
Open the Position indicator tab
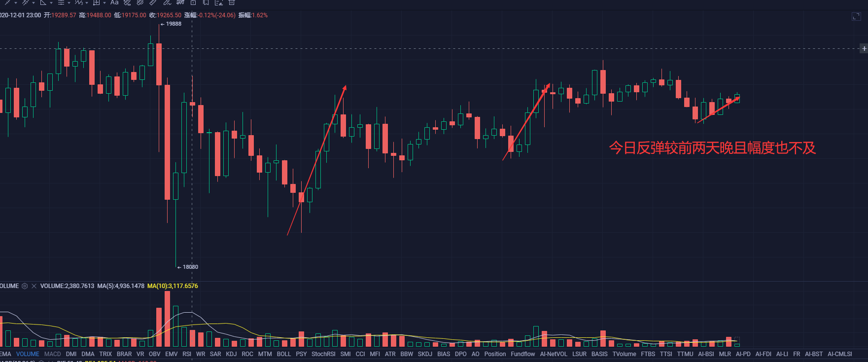[x=495, y=354]
